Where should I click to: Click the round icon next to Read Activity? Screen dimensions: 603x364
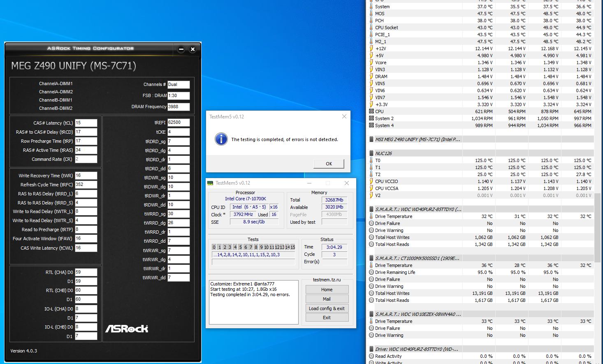tap(371, 356)
